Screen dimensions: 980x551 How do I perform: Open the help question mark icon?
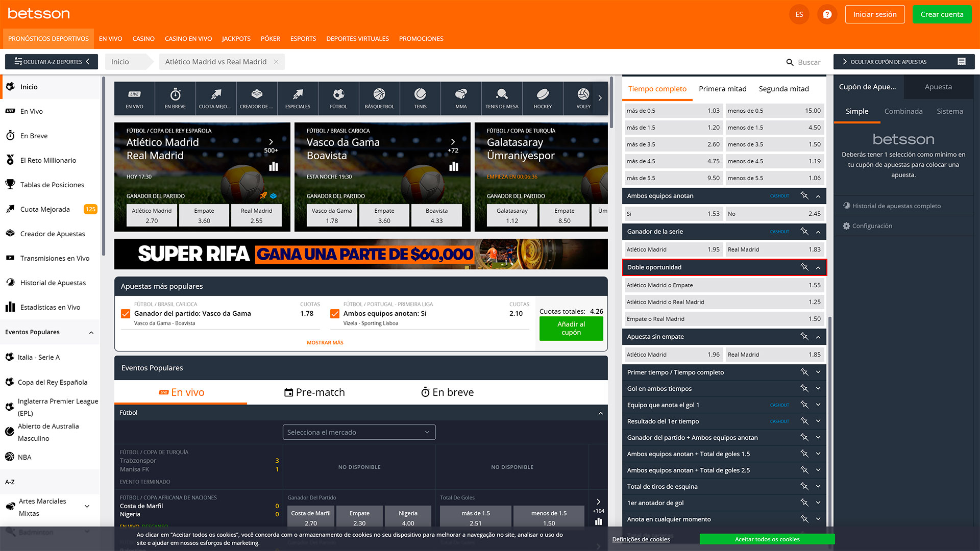coord(827,14)
